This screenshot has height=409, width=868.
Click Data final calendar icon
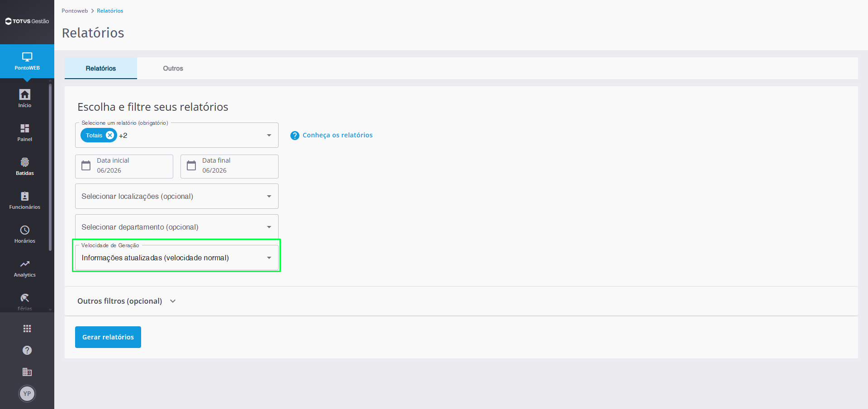point(191,166)
